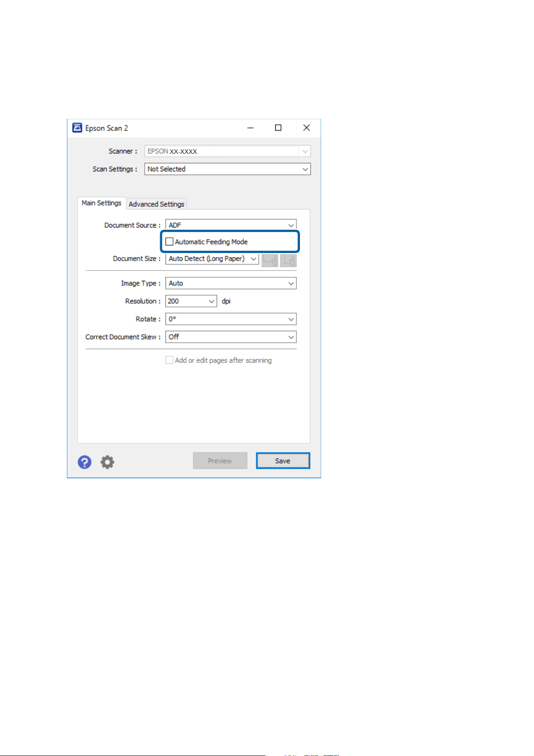Expand the Document Source dropdown
Screen dimensions: 534x756
231,225
